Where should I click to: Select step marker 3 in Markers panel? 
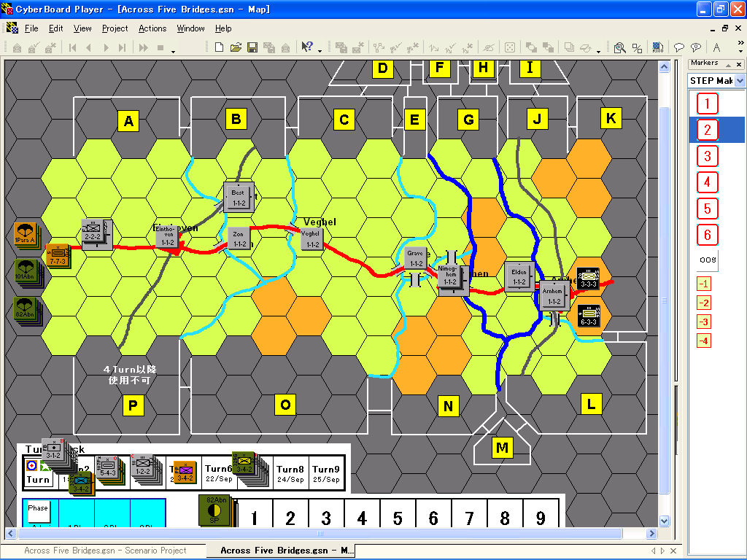point(707,156)
